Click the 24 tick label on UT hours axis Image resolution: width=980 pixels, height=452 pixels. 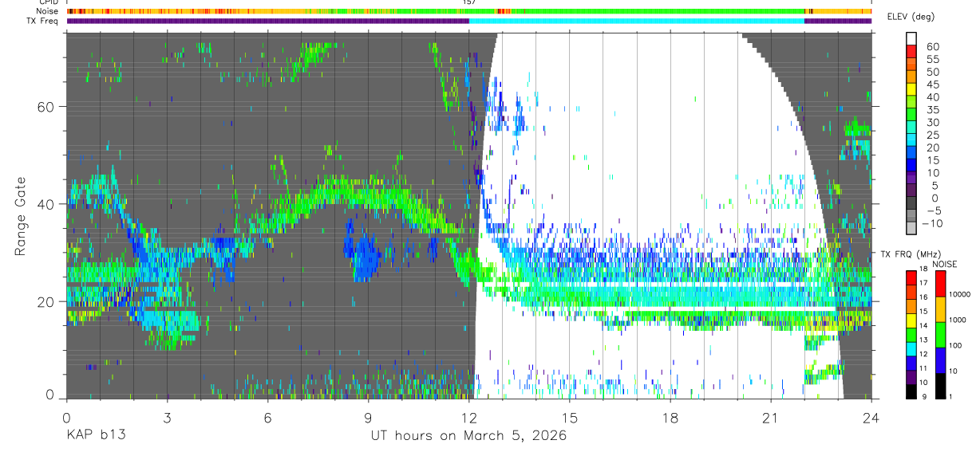(871, 418)
